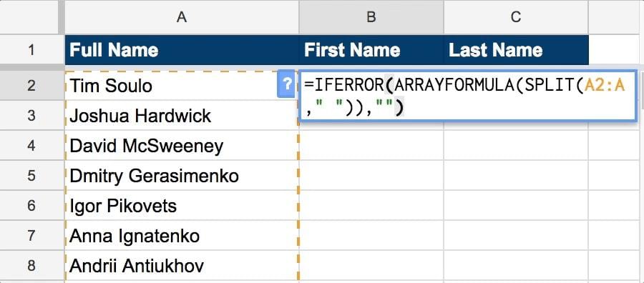Image resolution: width=644 pixels, height=283 pixels.
Task: Click the Last Name header cell
Action: (x=516, y=50)
